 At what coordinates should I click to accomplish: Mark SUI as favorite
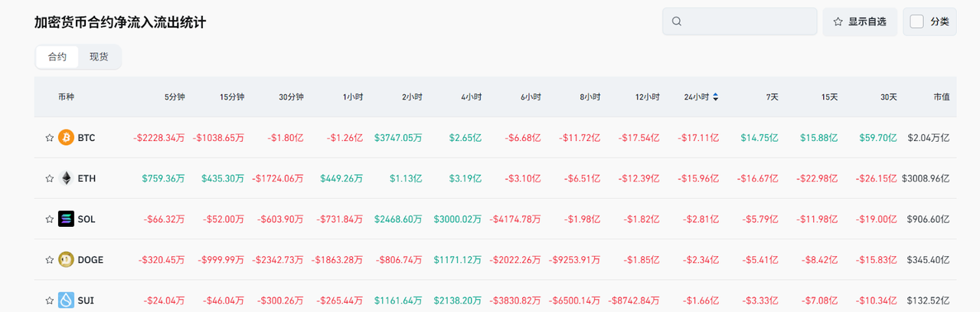point(50,301)
